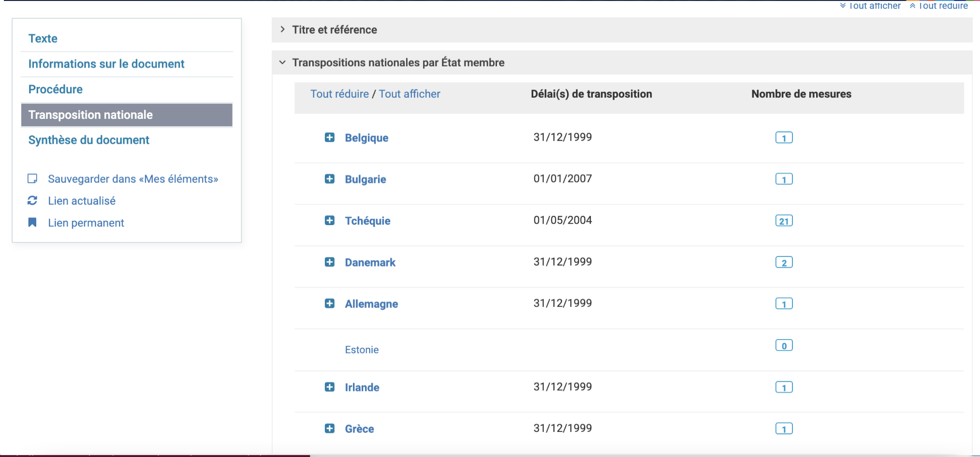Click Tout afficher in table header

tap(410, 94)
